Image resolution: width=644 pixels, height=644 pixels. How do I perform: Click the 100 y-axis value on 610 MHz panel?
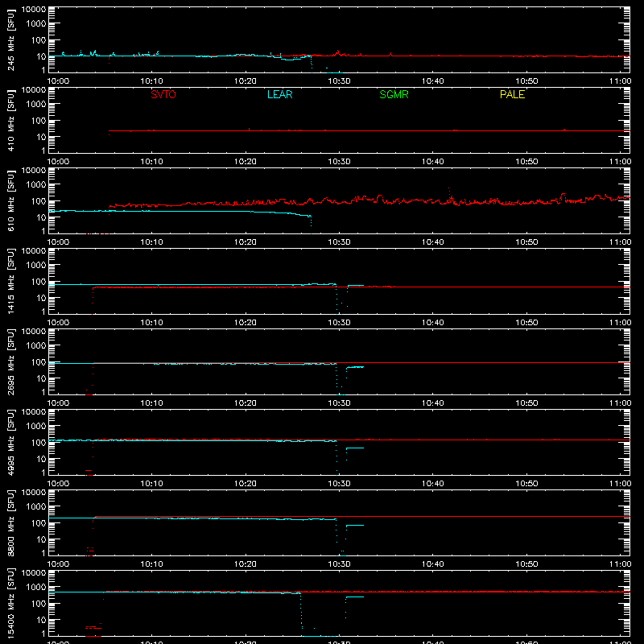pos(39,201)
